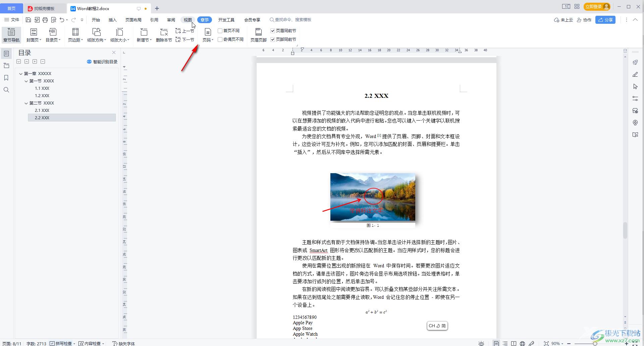
Task: Open 纸张方向 orientation dropdown
Action: (97, 35)
